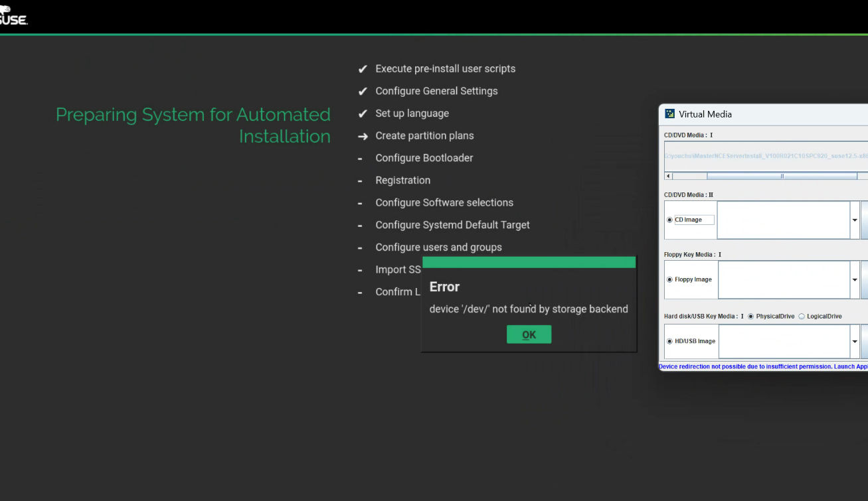Click the 'CD/DVD Media : II' label

click(x=689, y=195)
